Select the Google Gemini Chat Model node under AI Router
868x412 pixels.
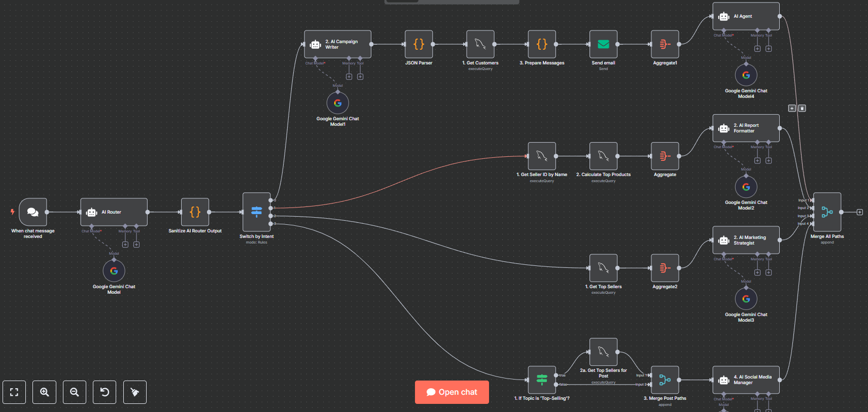[x=114, y=271]
